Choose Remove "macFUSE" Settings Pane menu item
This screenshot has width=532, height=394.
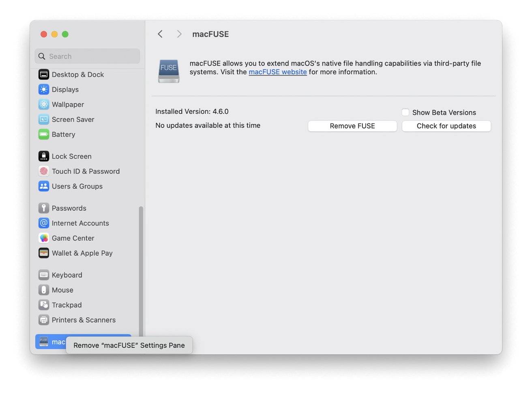click(x=129, y=345)
